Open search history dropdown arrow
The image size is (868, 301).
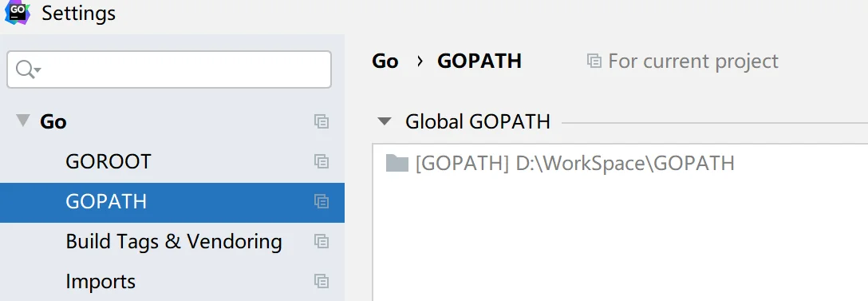[x=37, y=69]
